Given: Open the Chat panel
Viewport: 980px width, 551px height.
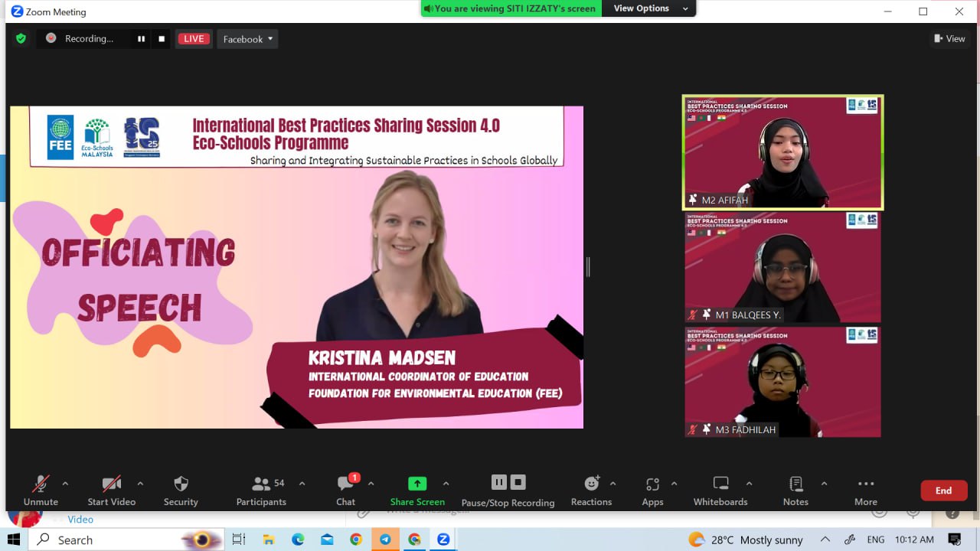Looking at the screenshot, I should [x=346, y=491].
